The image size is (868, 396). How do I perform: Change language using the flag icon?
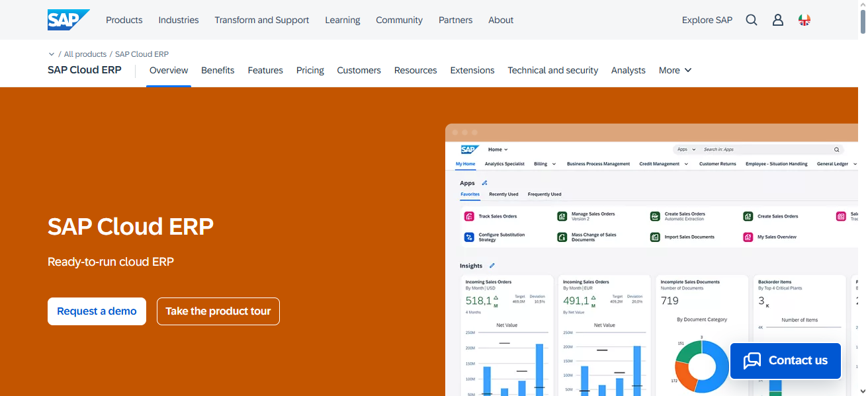point(804,20)
